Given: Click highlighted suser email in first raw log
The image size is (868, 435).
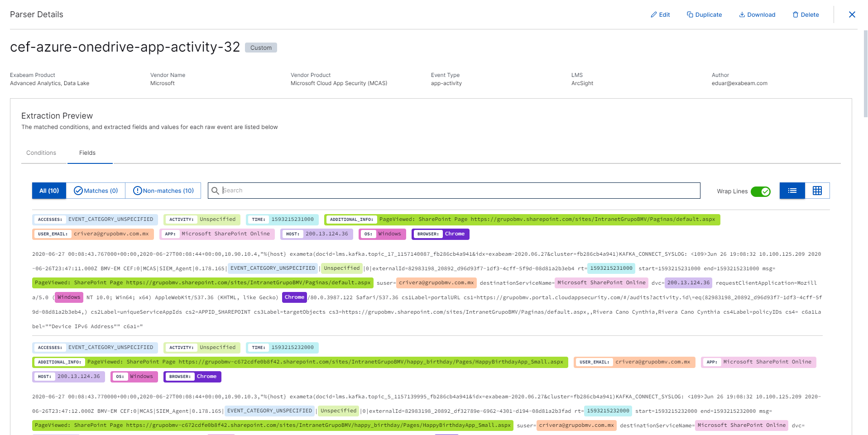Looking at the screenshot, I should [436, 283].
